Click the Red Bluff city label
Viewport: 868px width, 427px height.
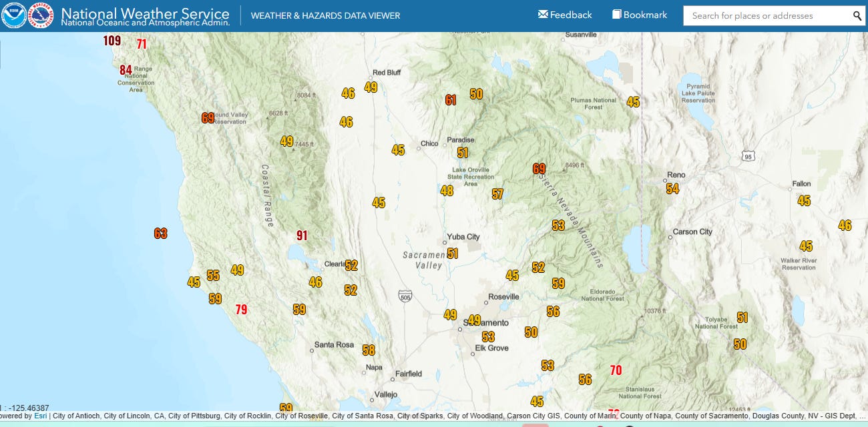tap(387, 73)
